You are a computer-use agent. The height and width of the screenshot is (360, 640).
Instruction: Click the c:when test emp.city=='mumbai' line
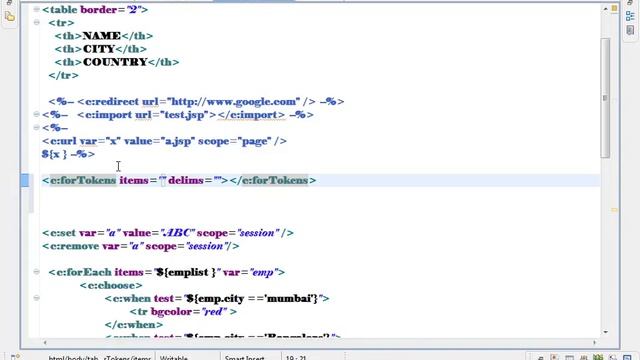click(217, 298)
